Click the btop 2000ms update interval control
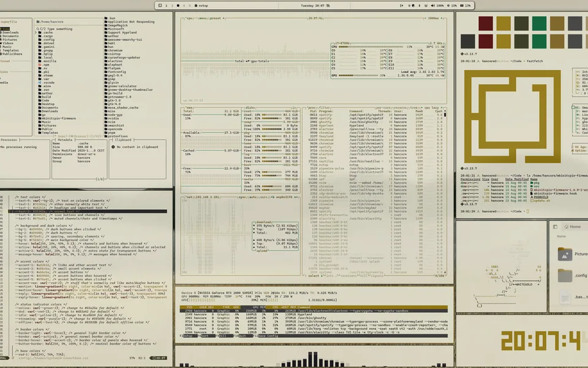The image size is (588, 368). pyautogui.click(x=433, y=18)
